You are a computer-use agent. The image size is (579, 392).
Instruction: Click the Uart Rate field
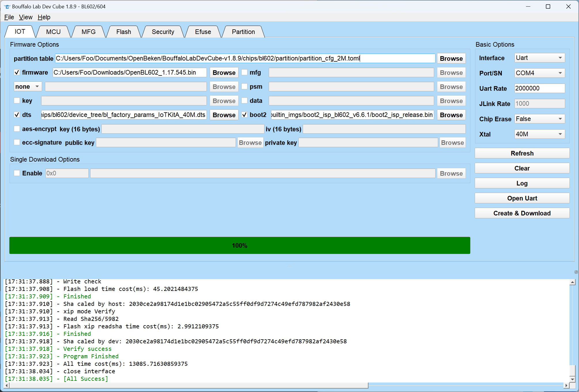540,88
